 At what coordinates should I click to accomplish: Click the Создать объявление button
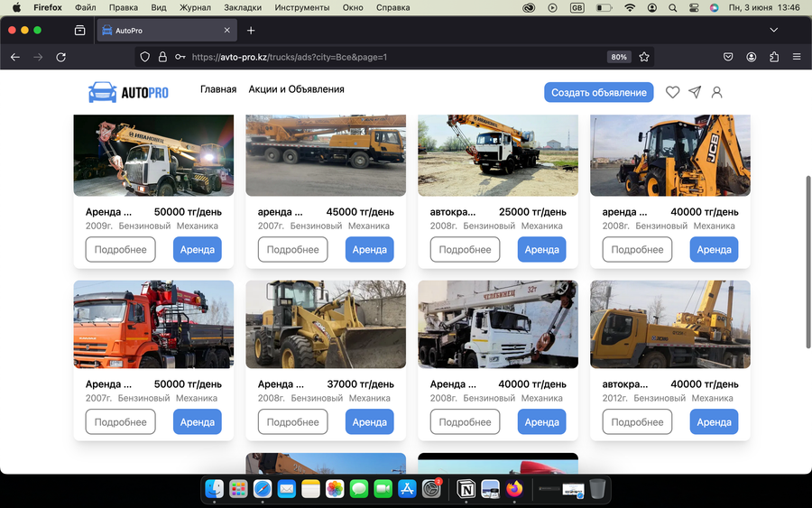pyautogui.click(x=599, y=92)
